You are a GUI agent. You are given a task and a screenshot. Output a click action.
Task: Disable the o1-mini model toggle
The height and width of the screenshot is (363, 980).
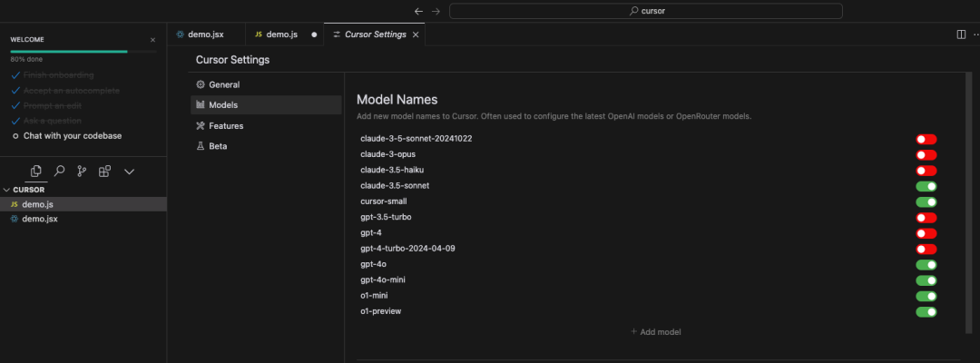(926, 296)
